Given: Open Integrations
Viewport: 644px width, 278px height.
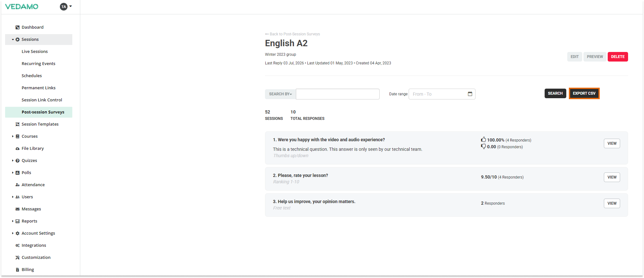Looking at the screenshot, I should pyautogui.click(x=34, y=245).
